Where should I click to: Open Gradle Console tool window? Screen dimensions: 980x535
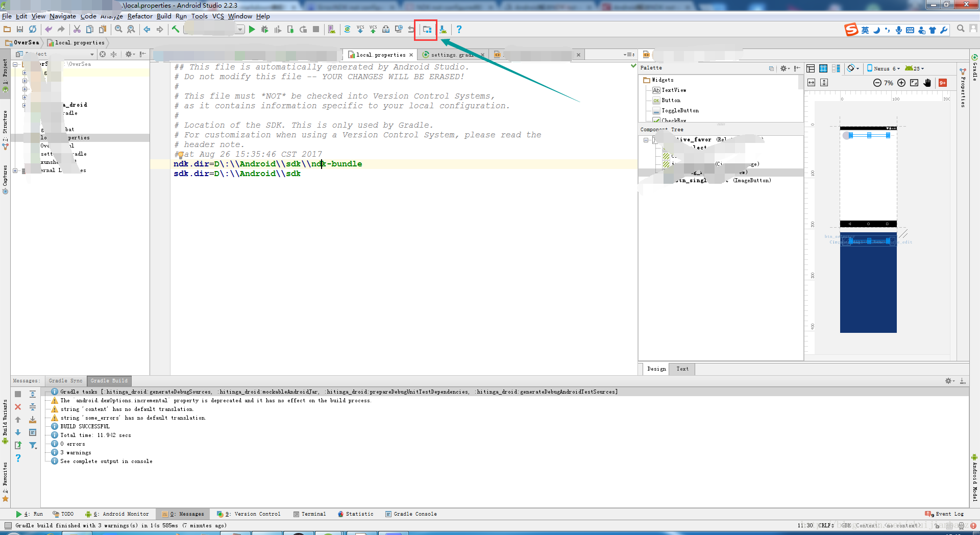[411, 514]
